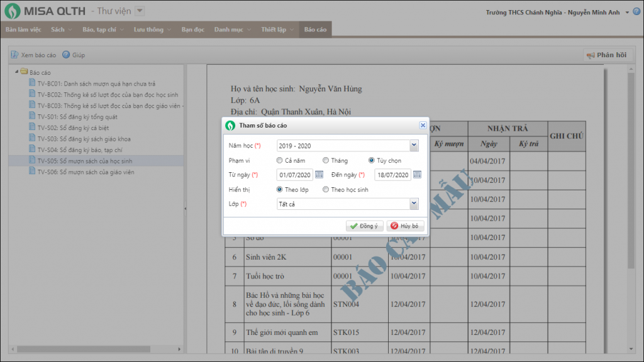Open the Lớp dropdown list
This screenshot has height=362, width=644.
click(x=413, y=204)
